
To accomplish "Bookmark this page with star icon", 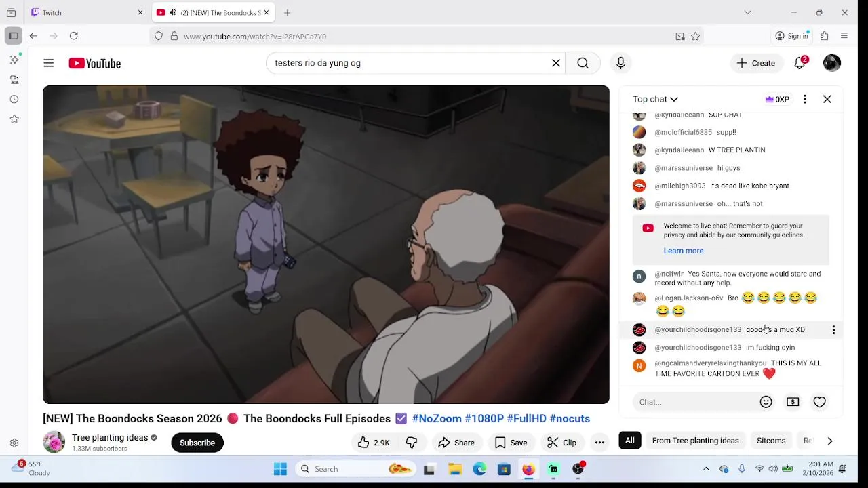I will point(695,36).
